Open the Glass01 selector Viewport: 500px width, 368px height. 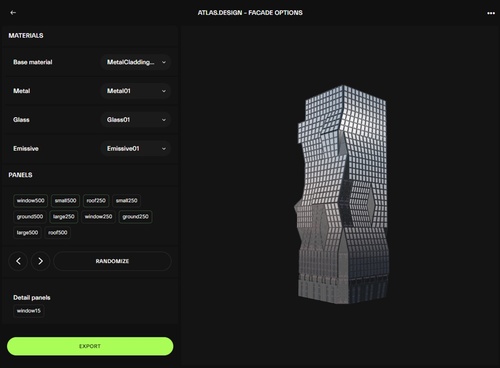point(136,120)
